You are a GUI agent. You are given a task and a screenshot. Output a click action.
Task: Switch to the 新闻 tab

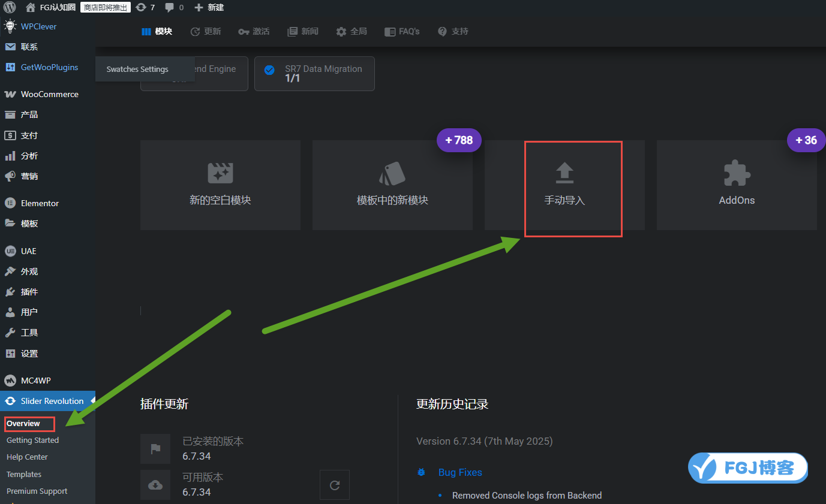click(303, 31)
